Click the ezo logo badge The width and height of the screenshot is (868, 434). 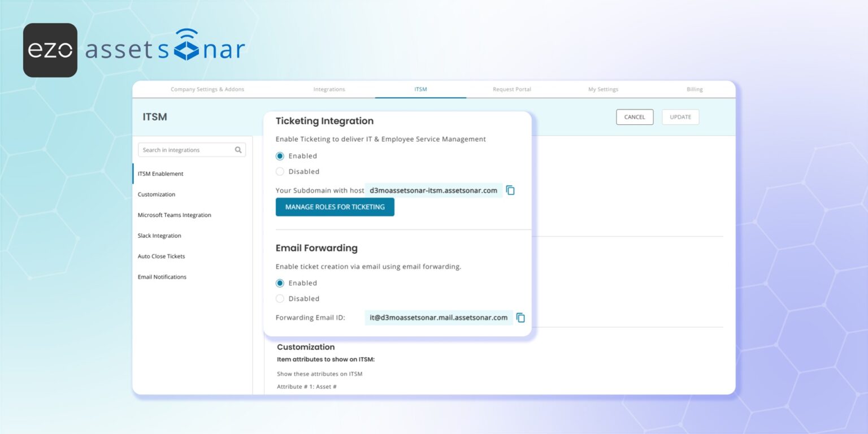point(50,50)
